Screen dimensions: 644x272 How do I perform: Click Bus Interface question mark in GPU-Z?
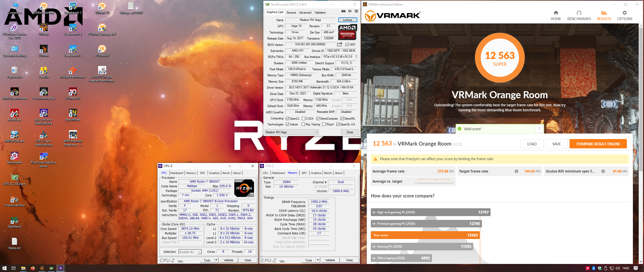pos(356,57)
